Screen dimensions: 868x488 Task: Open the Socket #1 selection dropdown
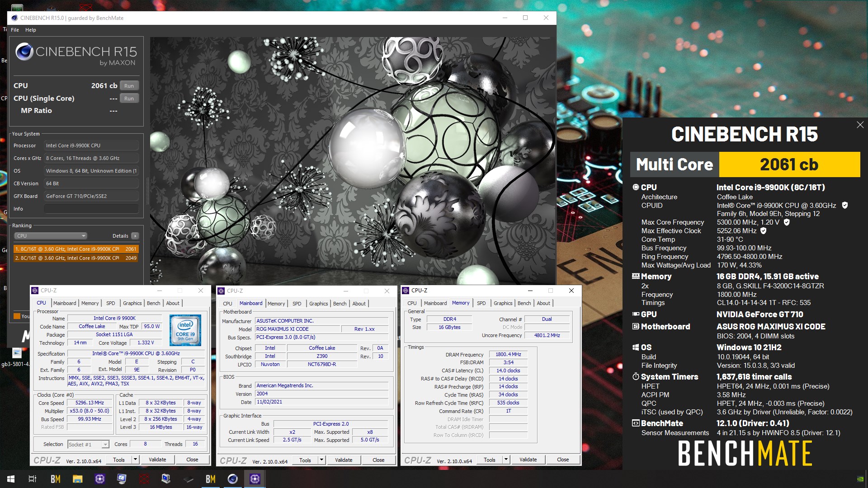click(89, 445)
